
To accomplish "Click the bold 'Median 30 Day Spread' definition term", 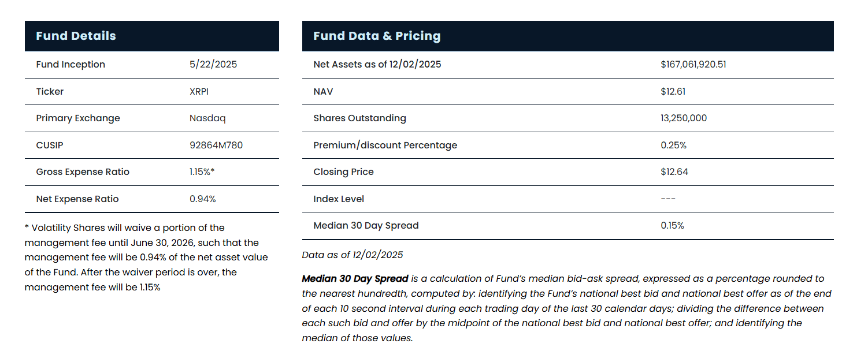I will pos(355,278).
